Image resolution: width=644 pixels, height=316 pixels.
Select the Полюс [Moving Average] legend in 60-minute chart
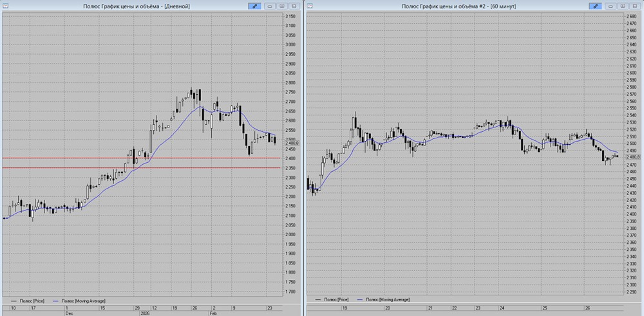coord(384,300)
